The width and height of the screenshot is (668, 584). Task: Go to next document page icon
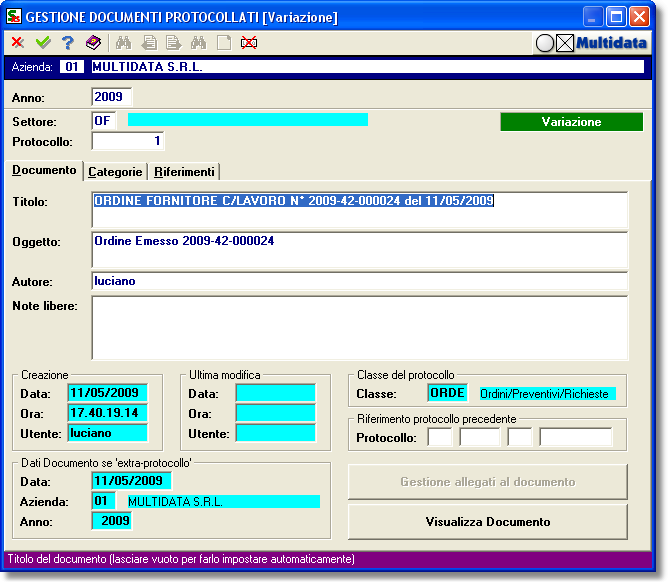pyautogui.click(x=173, y=43)
